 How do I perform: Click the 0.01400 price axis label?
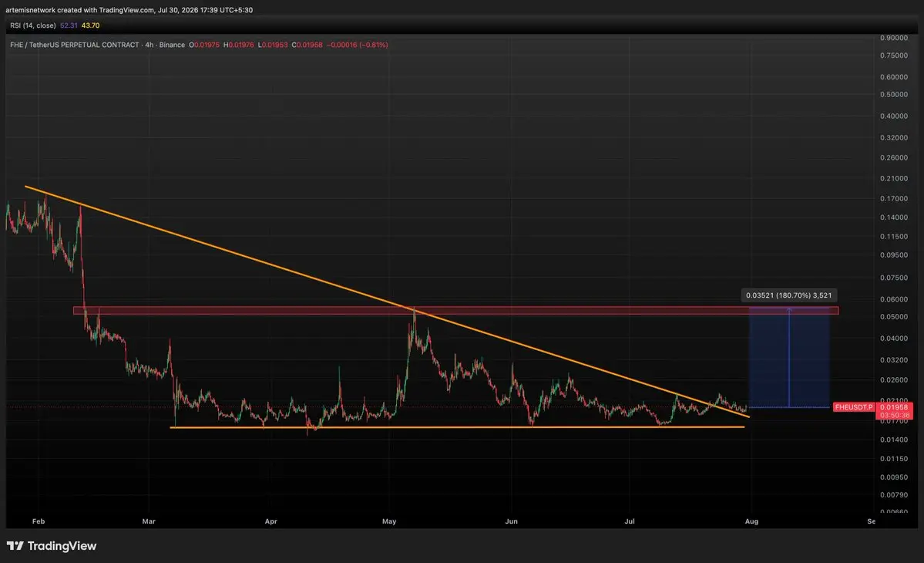coord(894,440)
